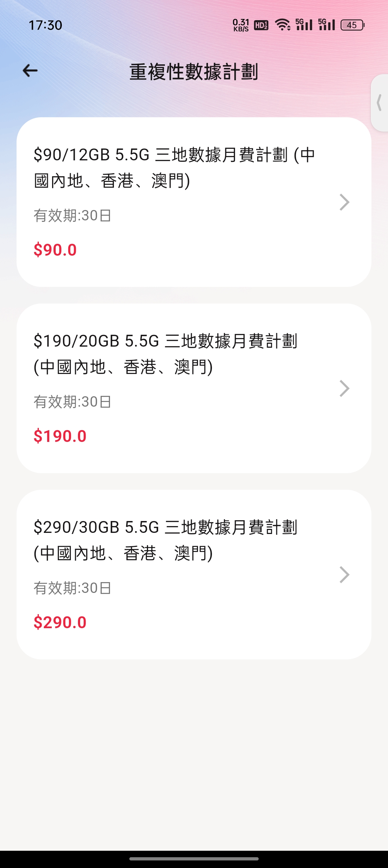Screen dimensions: 388x868
Task: Tap the 重複性數據計劃 page title
Action: (194, 72)
